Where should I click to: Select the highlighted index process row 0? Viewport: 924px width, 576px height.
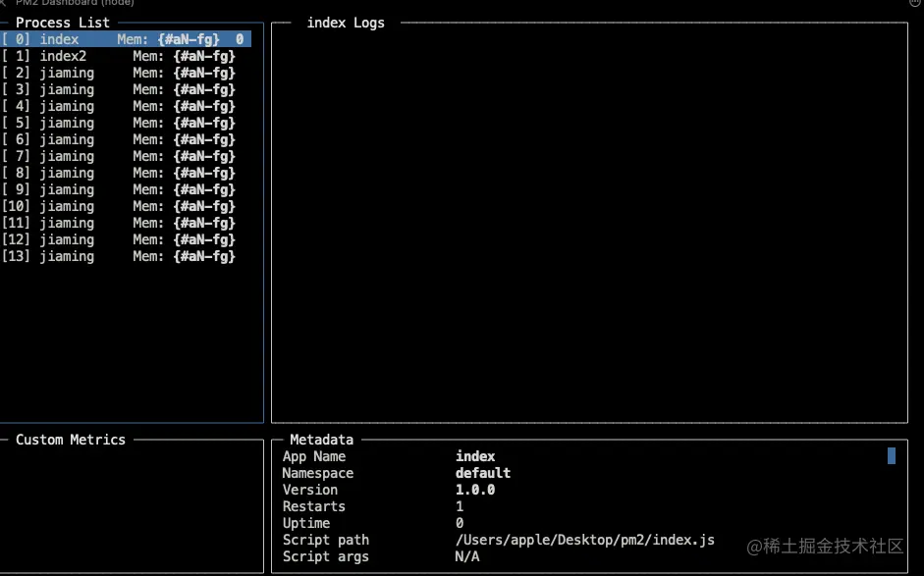pos(126,39)
